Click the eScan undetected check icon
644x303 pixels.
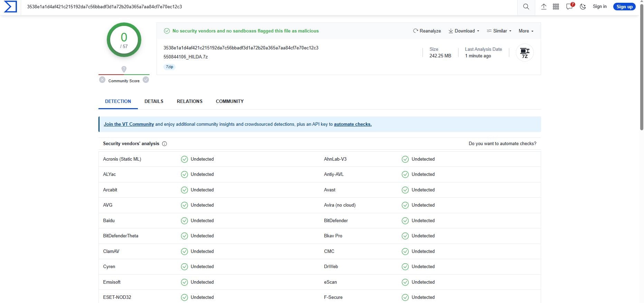[405, 282]
